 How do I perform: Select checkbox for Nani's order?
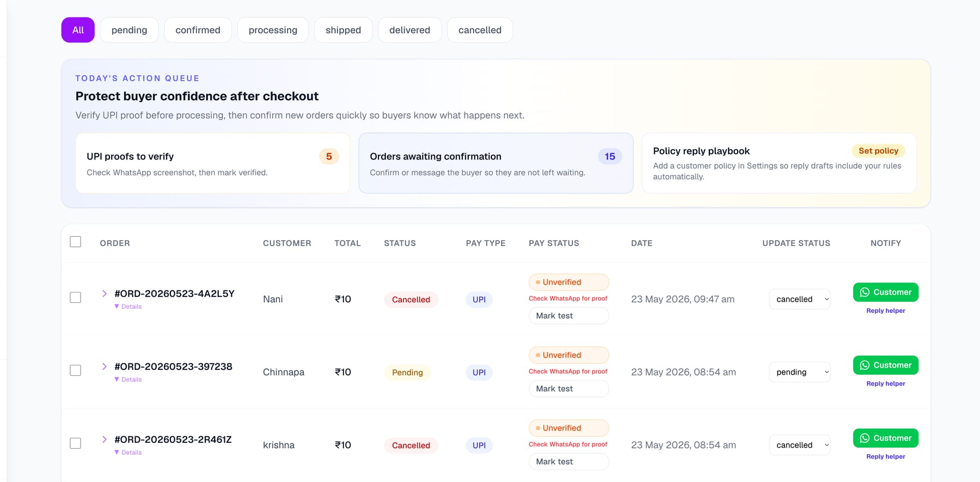[x=76, y=297]
